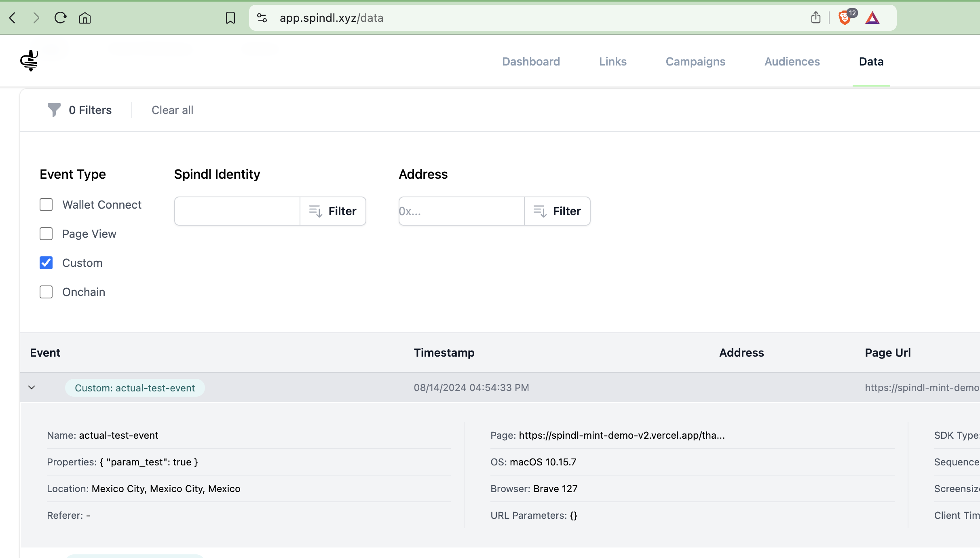Enable the Wallet Connect checkbox
The height and width of the screenshot is (558, 980).
pyautogui.click(x=46, y=205)
